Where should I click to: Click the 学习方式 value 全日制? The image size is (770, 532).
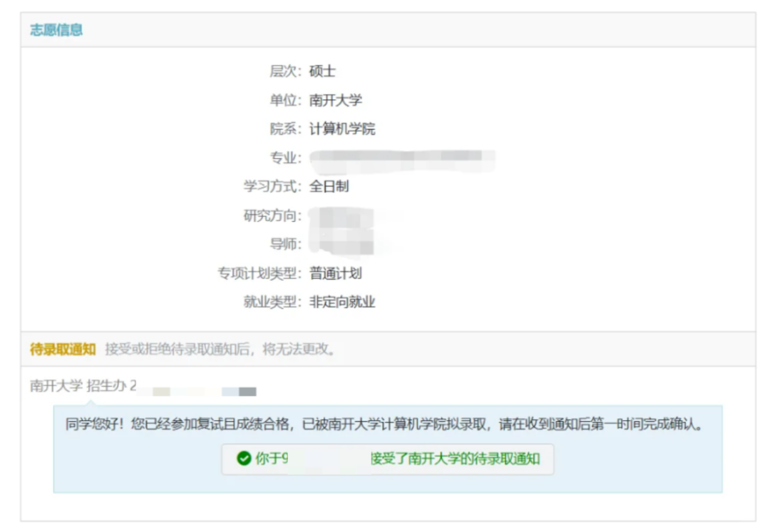(x=329, y=186)
